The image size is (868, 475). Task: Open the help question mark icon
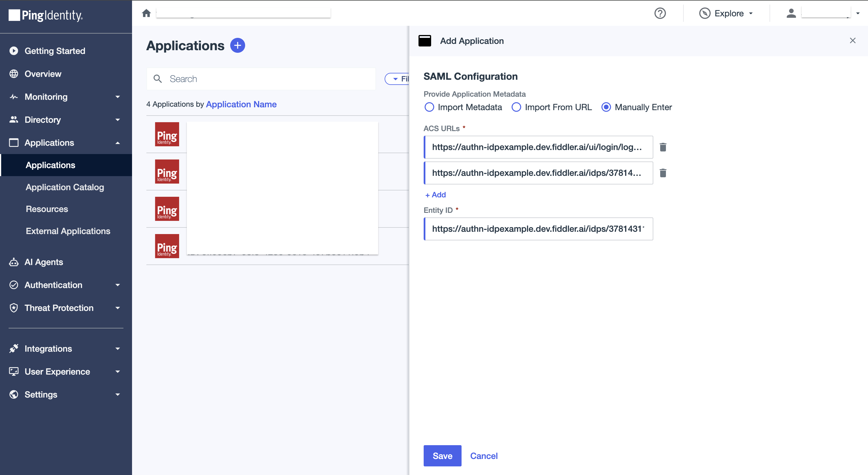[660, 13]
